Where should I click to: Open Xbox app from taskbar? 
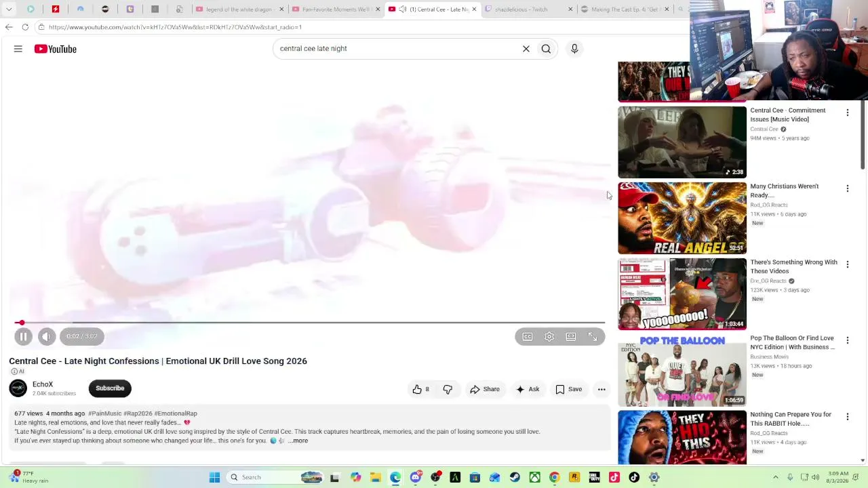[x=534, y=477]
